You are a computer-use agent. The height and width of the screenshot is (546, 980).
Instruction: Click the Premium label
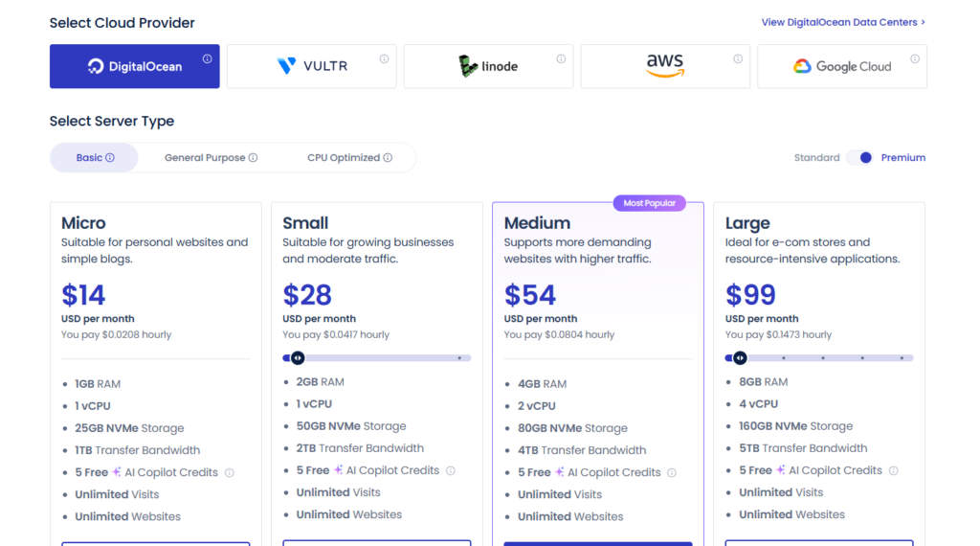tap(903, 158)
